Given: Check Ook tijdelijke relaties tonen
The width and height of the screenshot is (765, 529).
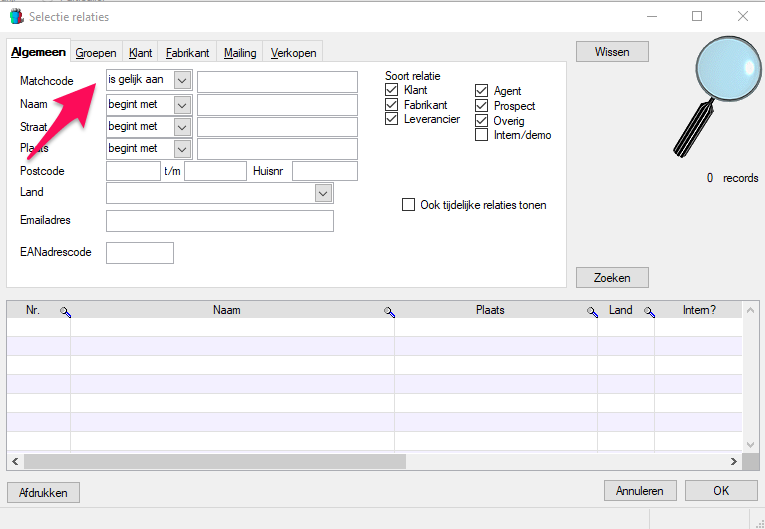Looking at the screenshot, I should pyautogui.click(x=408, y=204).
